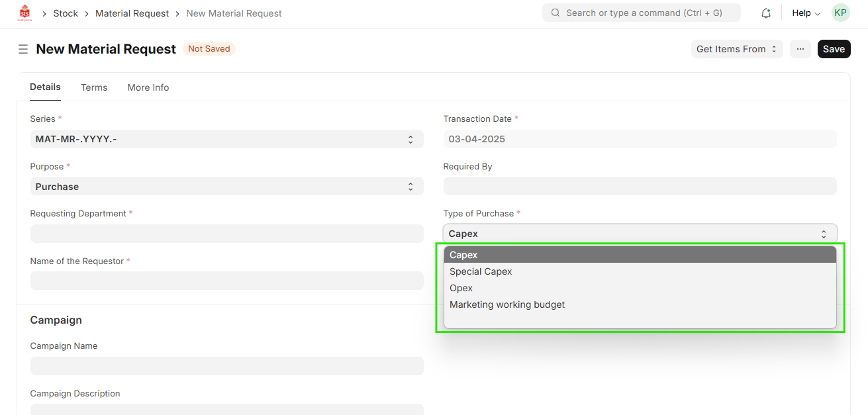Click the search magnifier icon
This screenshot has width=868, height=415.
click(555, 13)
